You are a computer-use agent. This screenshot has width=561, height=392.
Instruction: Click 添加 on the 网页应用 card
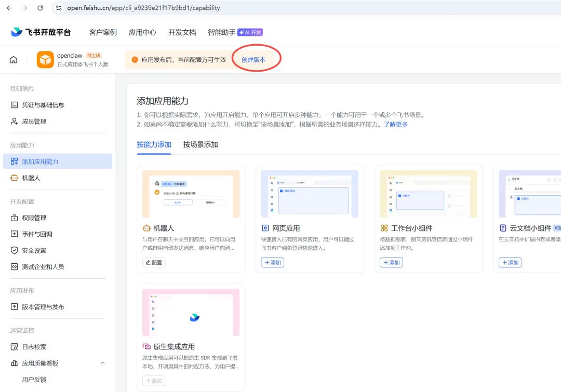[x=273, y=263]
